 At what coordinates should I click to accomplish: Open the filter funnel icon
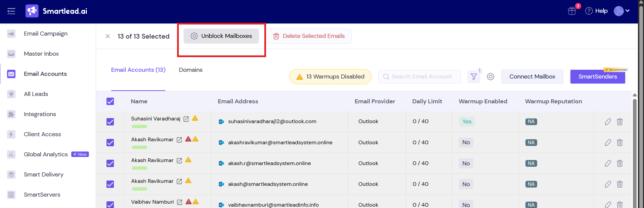(x=474, y=76)
